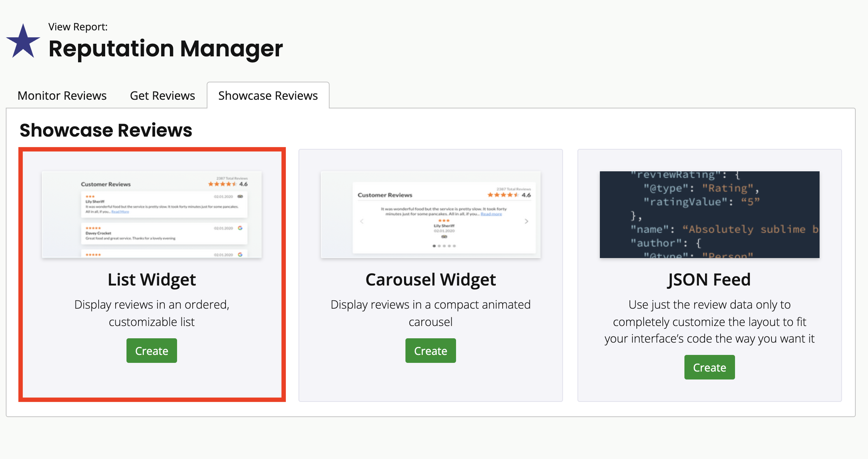Screen dimensions: 868x459
Task: Click Create under JSON Feed
Action: [710, 367]
